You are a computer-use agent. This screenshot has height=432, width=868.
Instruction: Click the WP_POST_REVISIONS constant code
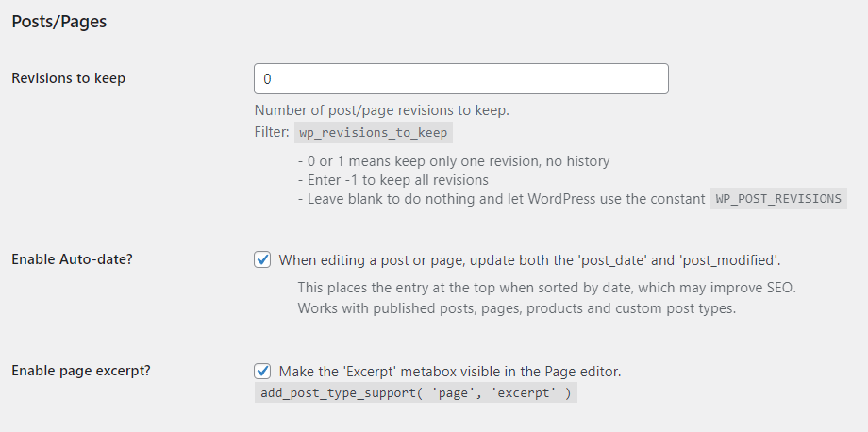[778, 199]
